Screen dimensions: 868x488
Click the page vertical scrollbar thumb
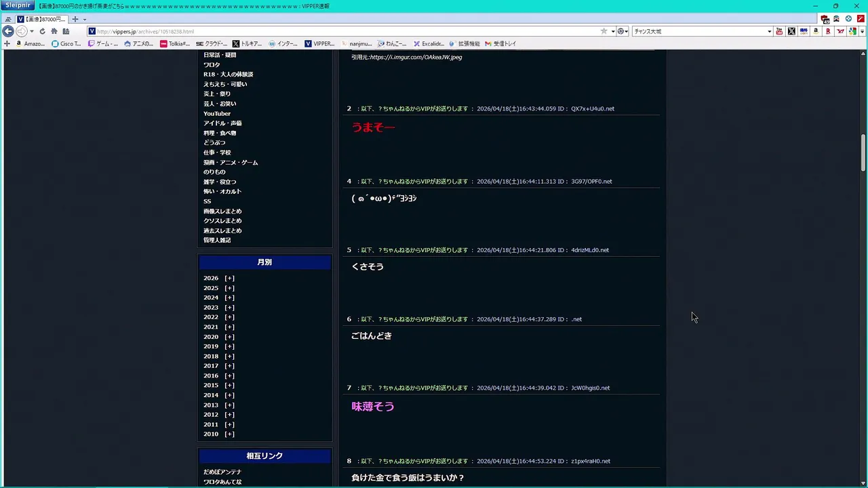point(863,153)
